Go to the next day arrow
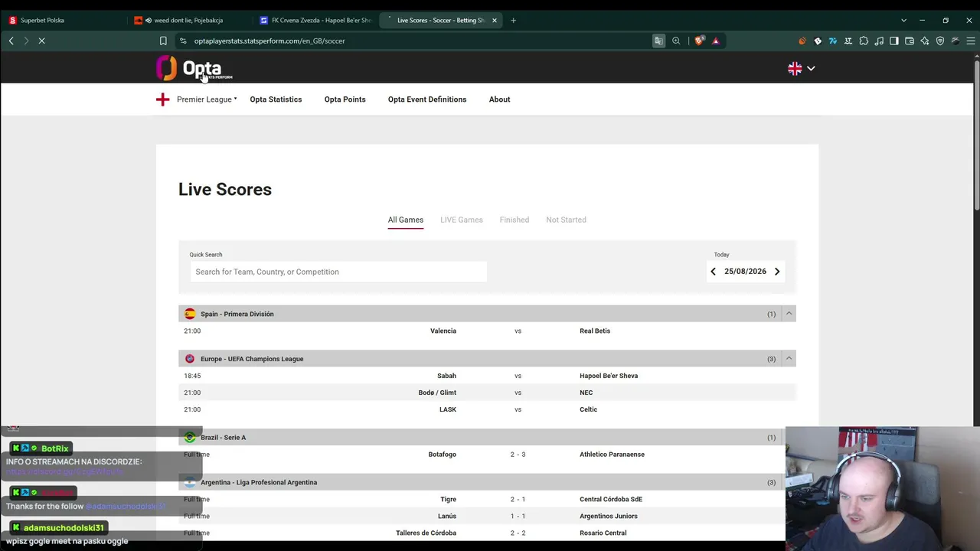980x551 pixels. 777,272
